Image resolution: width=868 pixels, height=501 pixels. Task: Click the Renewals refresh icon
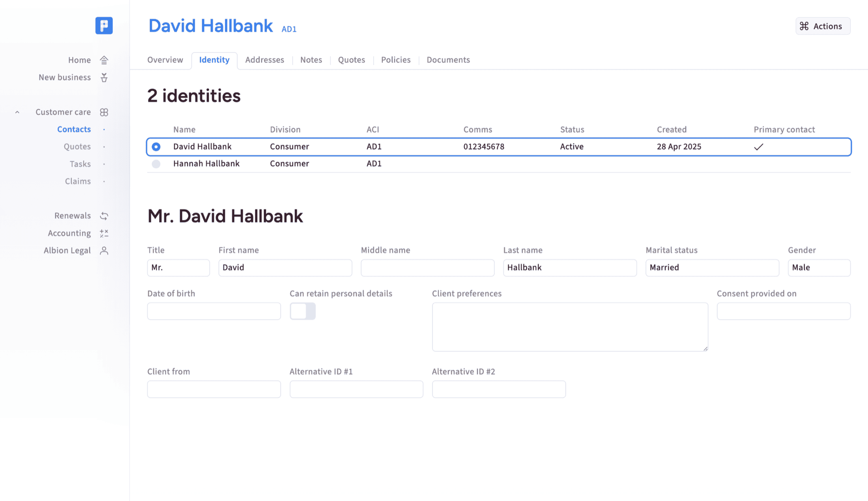pyautogui.click(x=104, y=216)
